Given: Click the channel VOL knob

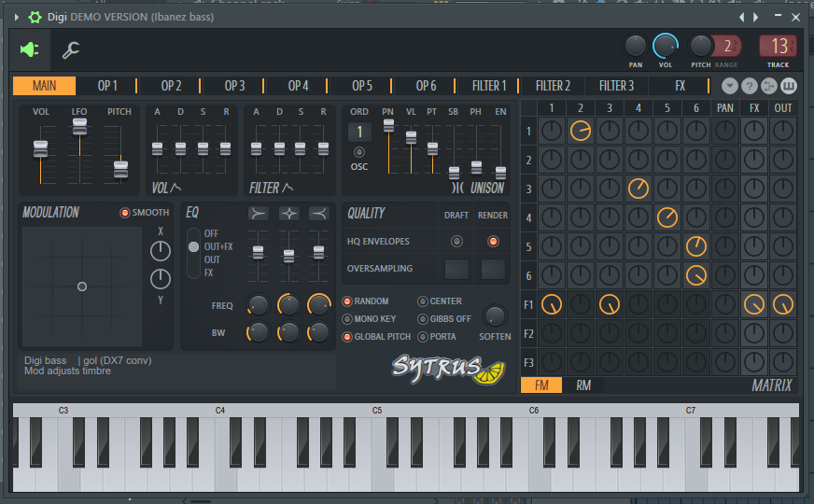Looking at the screenshot, I should coord(666,46).
